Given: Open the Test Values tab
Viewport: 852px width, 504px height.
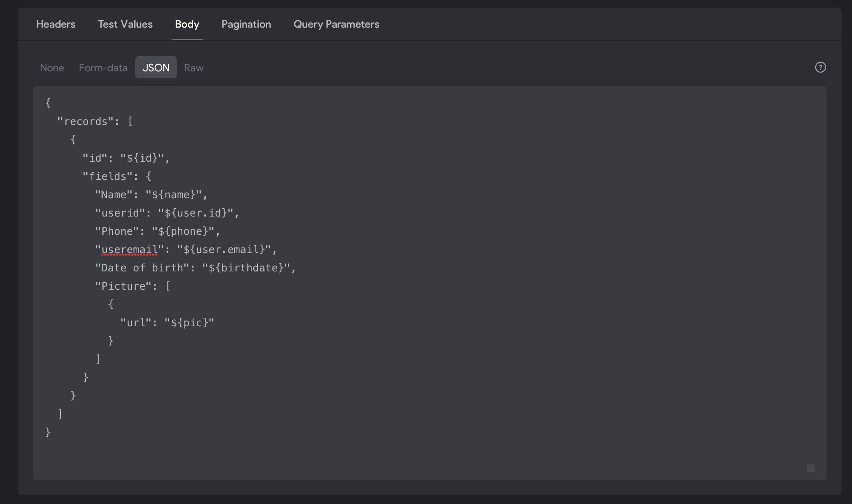Looking at the screenshot, I should (x=125, y=24).
